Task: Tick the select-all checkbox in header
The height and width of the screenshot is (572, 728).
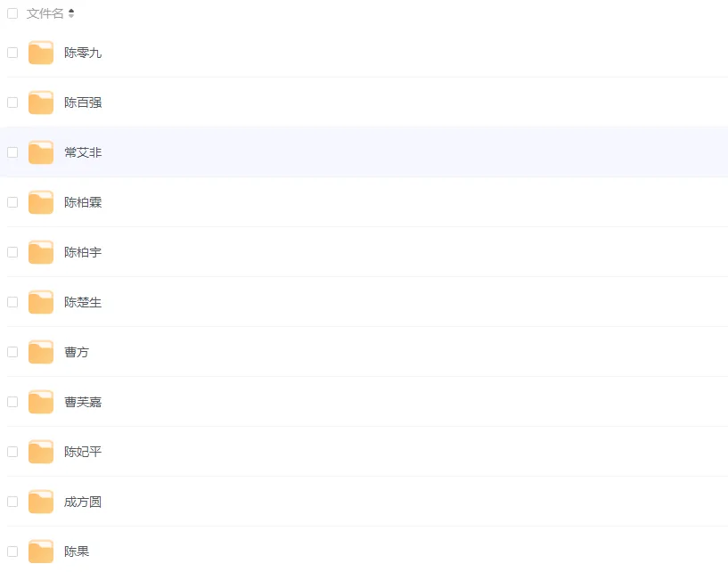Action: tap(12, 13)
